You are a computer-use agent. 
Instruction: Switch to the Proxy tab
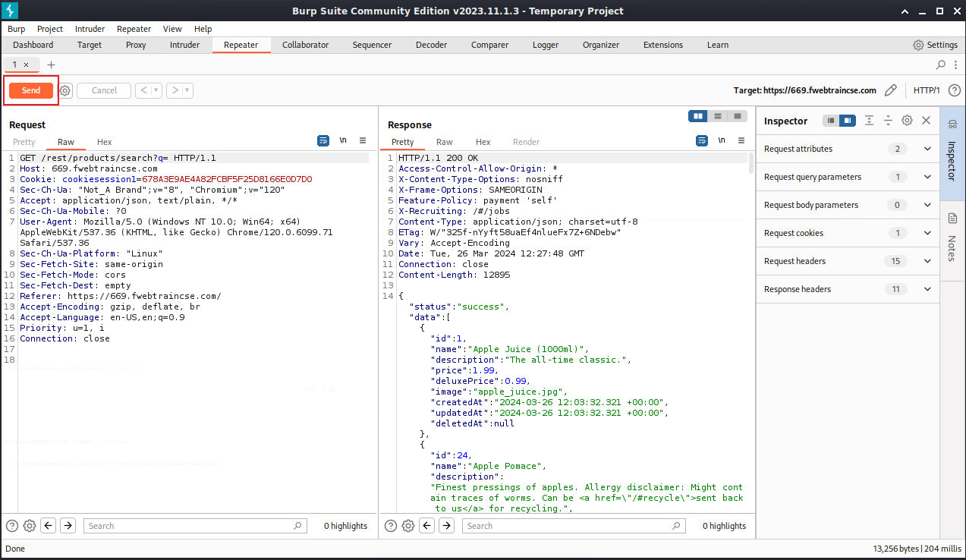pyautogui.click(x=136, y=45)
